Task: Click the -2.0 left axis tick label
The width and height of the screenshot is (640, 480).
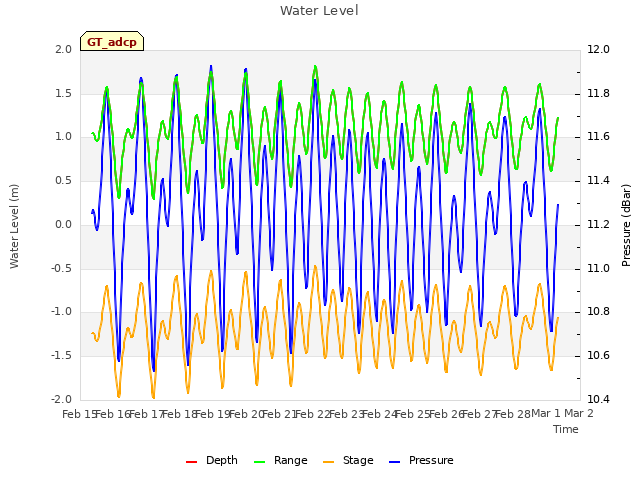Action: [61, 399]
